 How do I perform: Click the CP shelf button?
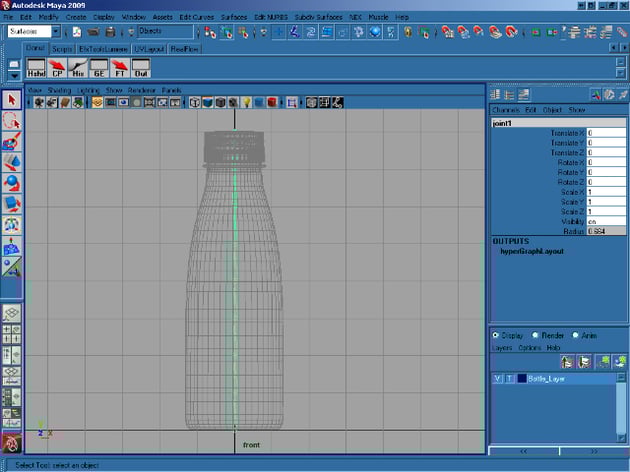[x=57, y=68]
